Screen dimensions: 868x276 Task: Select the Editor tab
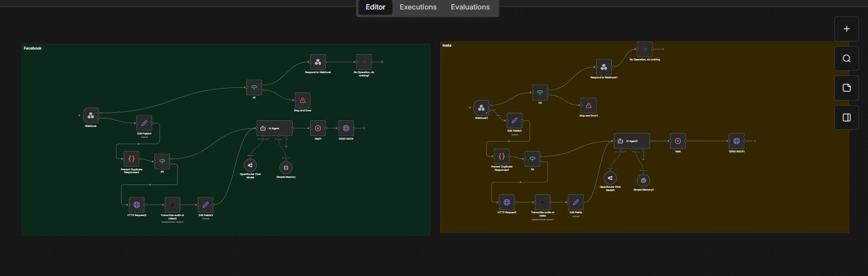tap(375, 7)
